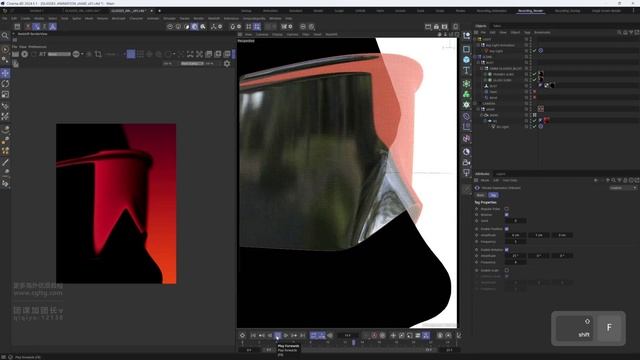Toggle the Regular Pulse checkbox
The image size is (640, 360).
coord(507,209)
